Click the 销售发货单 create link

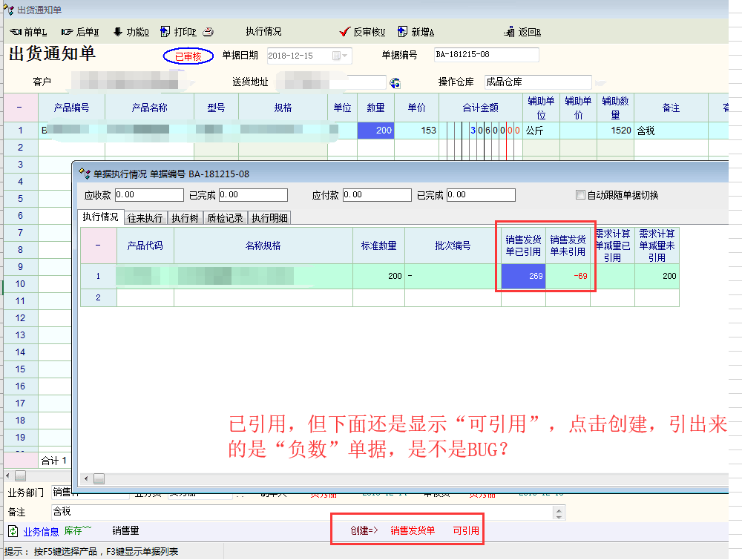[413, 530]
